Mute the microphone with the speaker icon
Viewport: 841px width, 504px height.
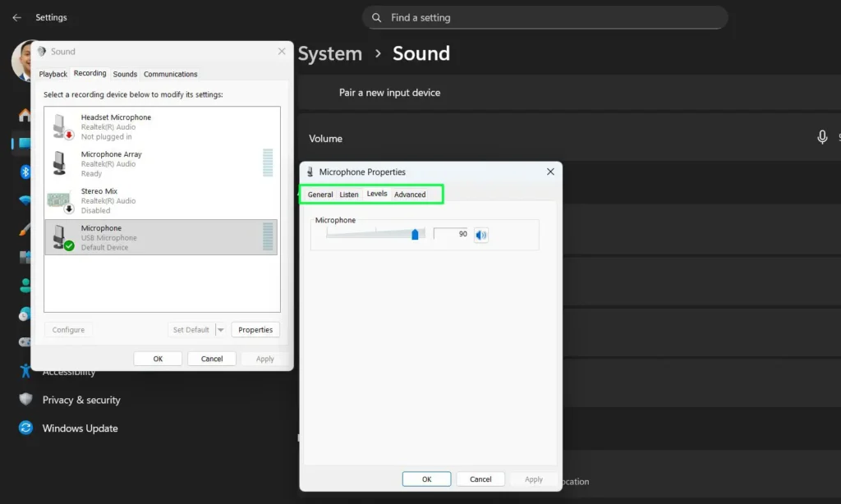(480, 235)
